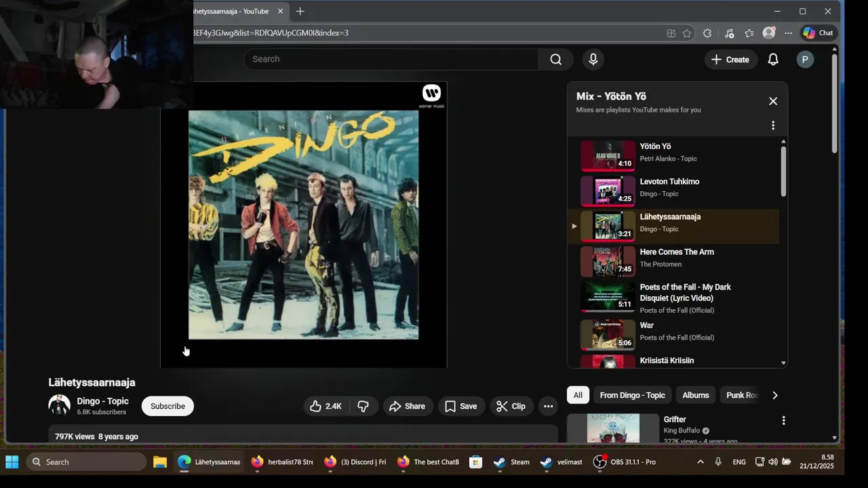This screenshot has width=868, height=488.
Task: Close the Lähetyssaarnaaja browser tab
Action: [280, 11]
